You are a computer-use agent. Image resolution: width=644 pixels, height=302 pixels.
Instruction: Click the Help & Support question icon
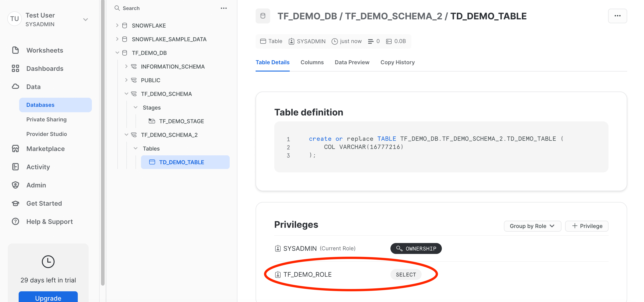[15, 221]
